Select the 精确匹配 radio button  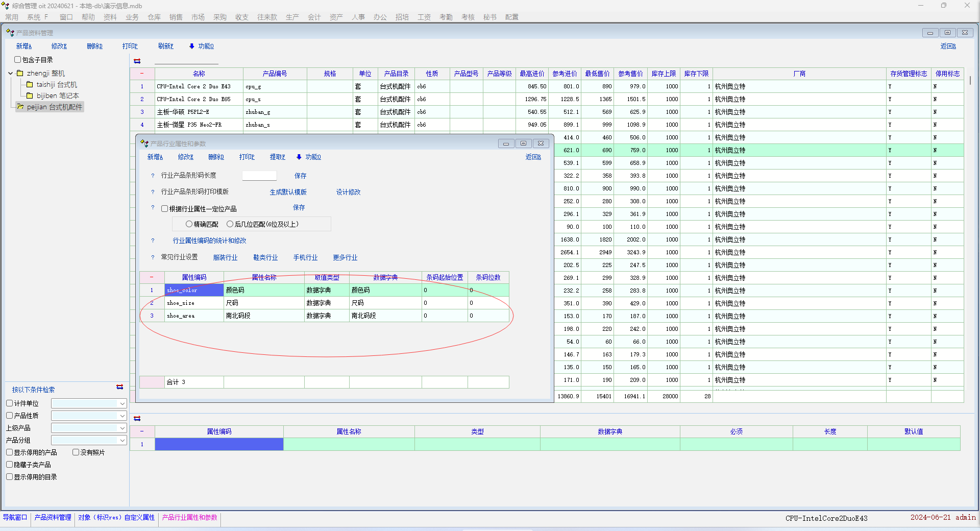pyautogui.click(x=189, y=224)
